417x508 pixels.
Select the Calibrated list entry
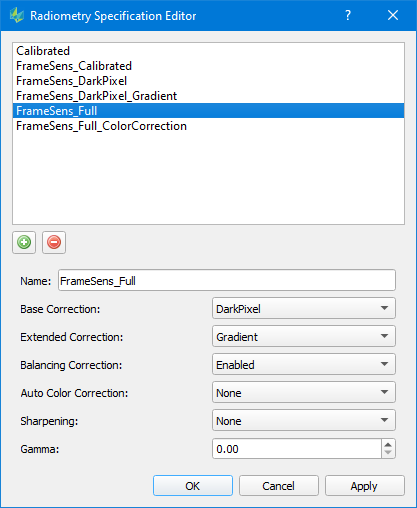click(208, 51)
